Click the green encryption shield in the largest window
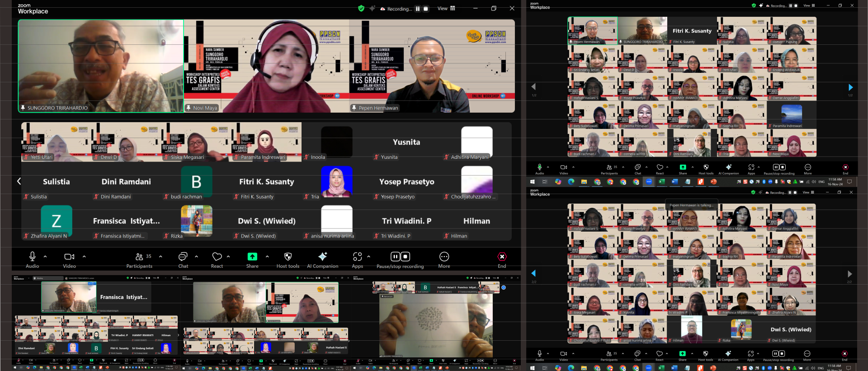This screenshot has width=868, height=371. click(x=361, y=8)
